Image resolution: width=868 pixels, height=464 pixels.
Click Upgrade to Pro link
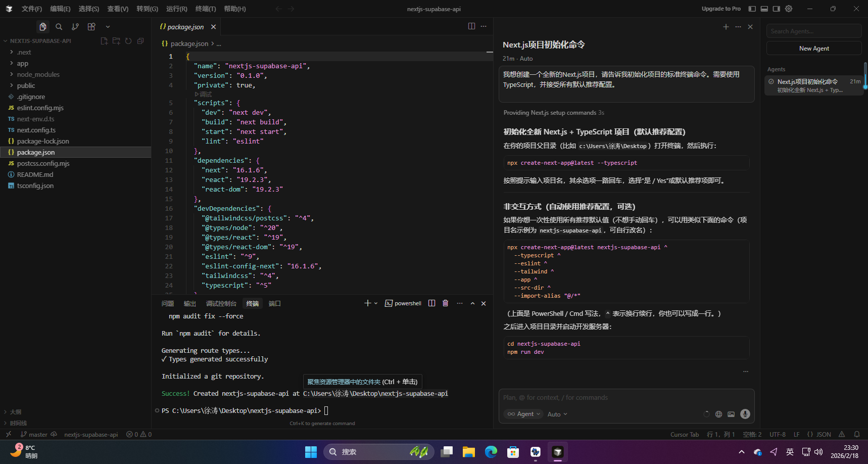point(721,9)
